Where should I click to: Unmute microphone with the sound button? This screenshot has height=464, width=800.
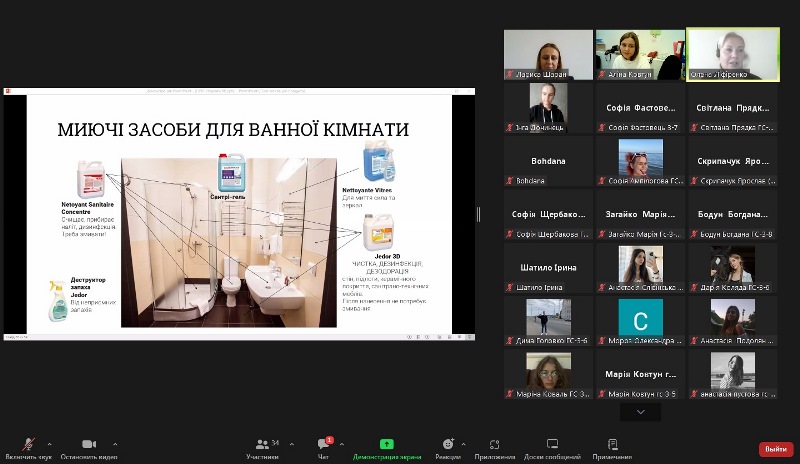coord(29,448)
